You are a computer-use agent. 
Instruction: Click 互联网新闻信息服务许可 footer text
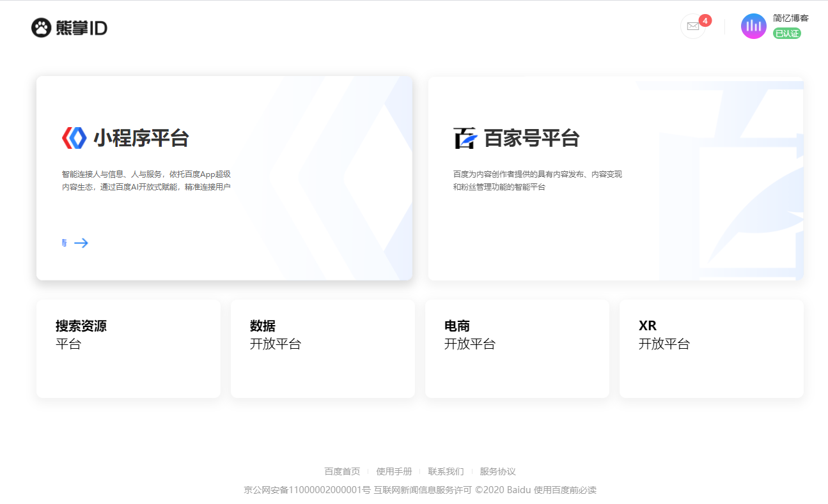click(x=423, y=490)
